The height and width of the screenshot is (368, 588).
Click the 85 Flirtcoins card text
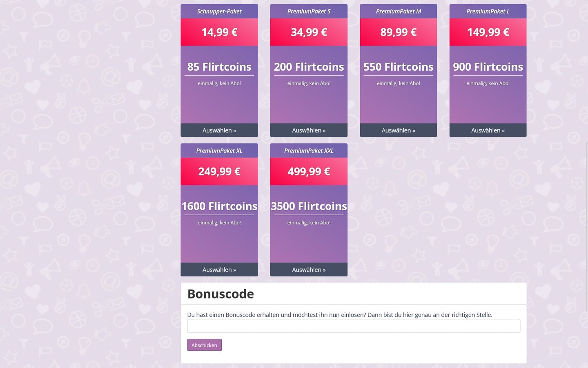219,67
